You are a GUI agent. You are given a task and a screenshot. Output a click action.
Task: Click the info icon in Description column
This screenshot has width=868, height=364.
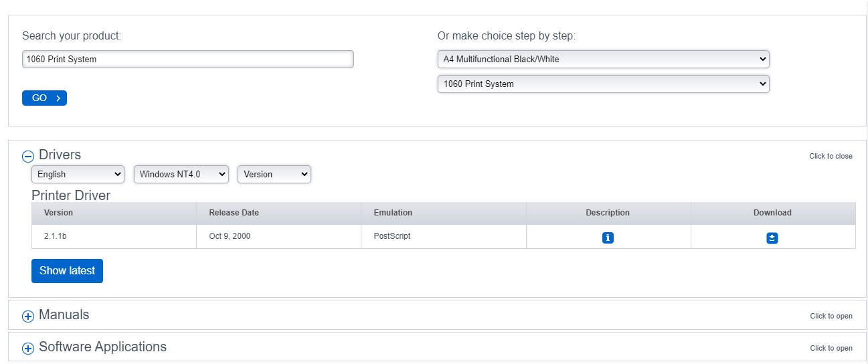click(x=608, y=238)
